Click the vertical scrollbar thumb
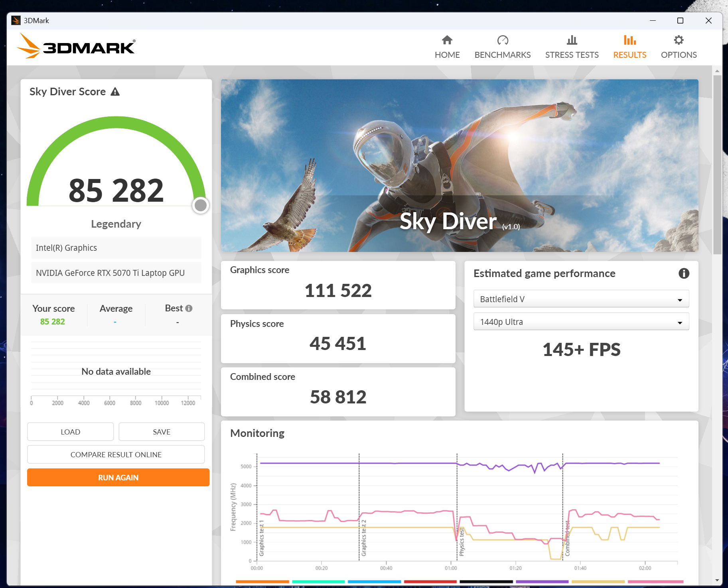This screenshot has width=728, height=588. 717,164
